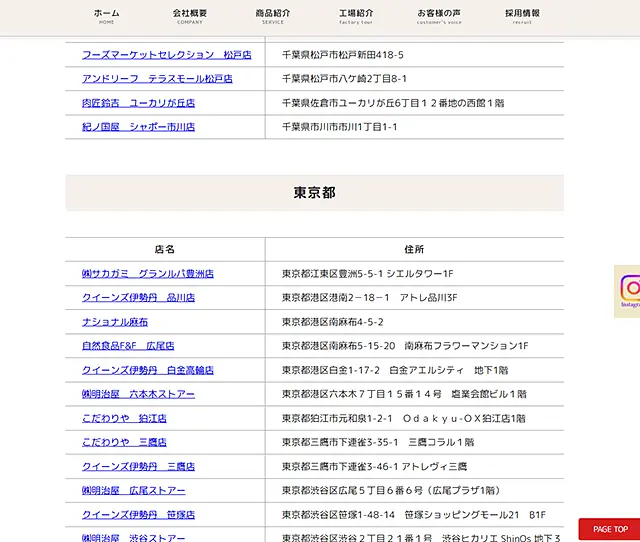Open the Instagram icon on right edge
Screen dimensions: 640x542
629,291
